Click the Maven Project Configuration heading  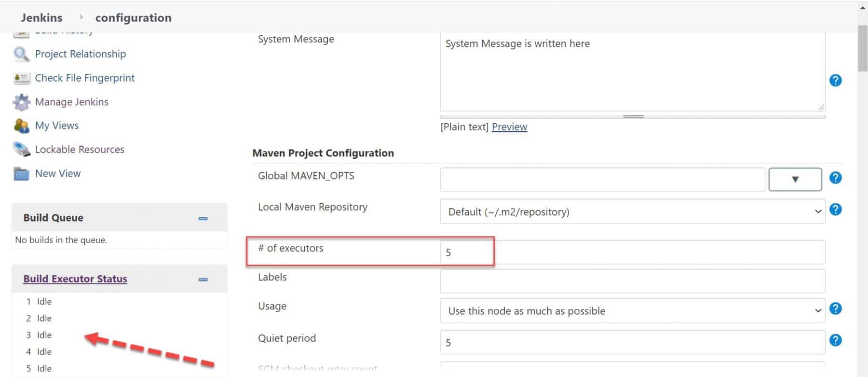tap(323, 153)
